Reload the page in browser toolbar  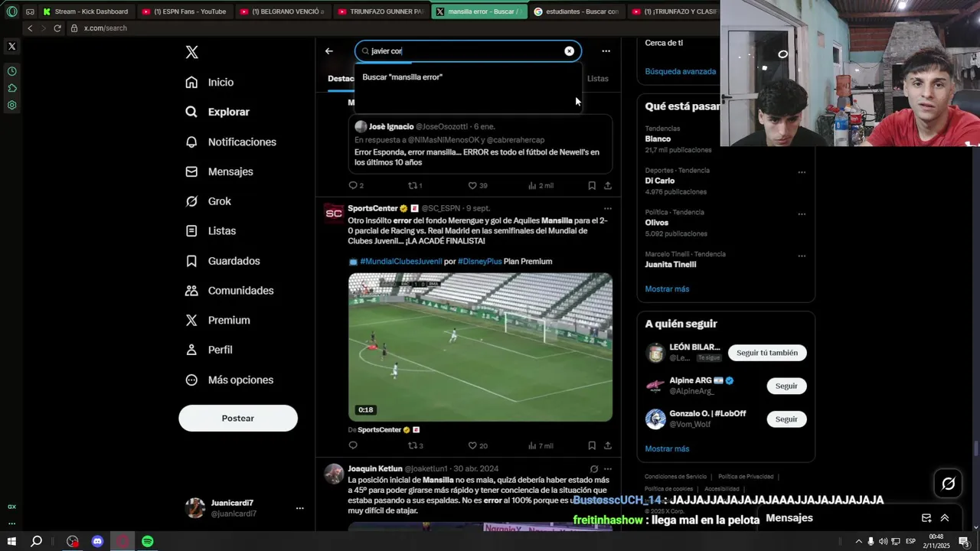coord(57,28)
